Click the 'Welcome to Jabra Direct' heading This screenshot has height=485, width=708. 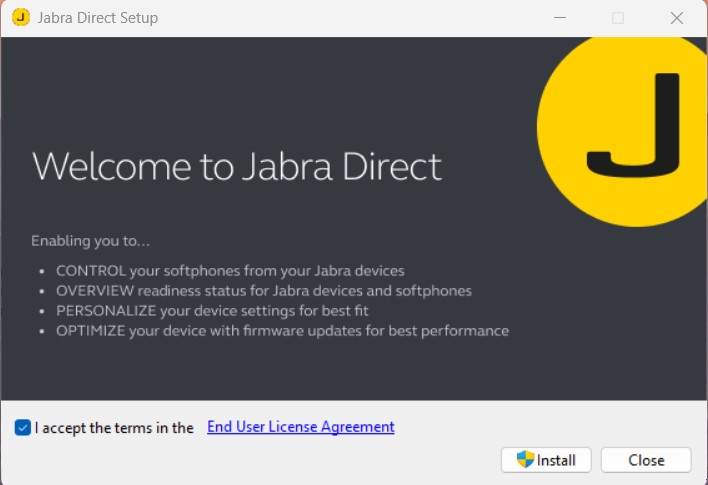click(x=237, y=167)
